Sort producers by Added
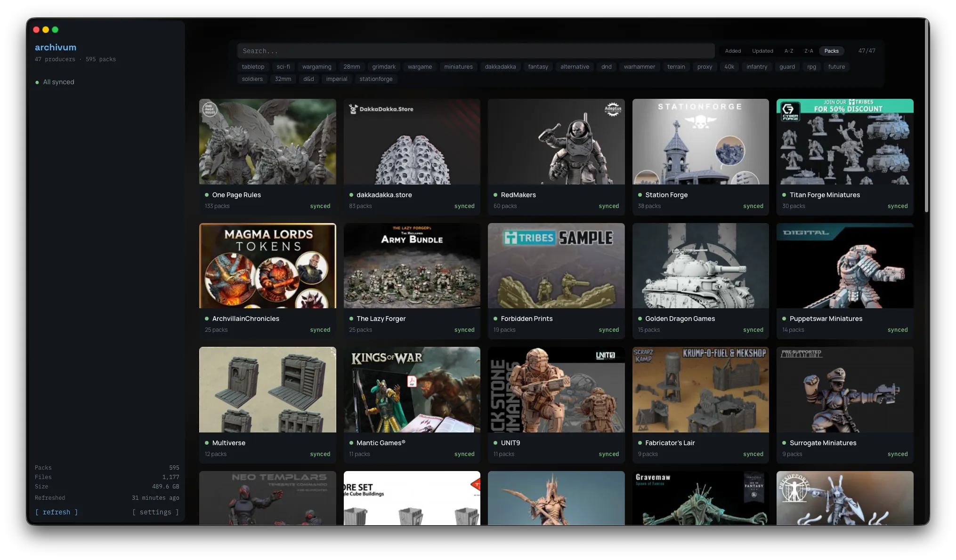 [x=733, y=51]
